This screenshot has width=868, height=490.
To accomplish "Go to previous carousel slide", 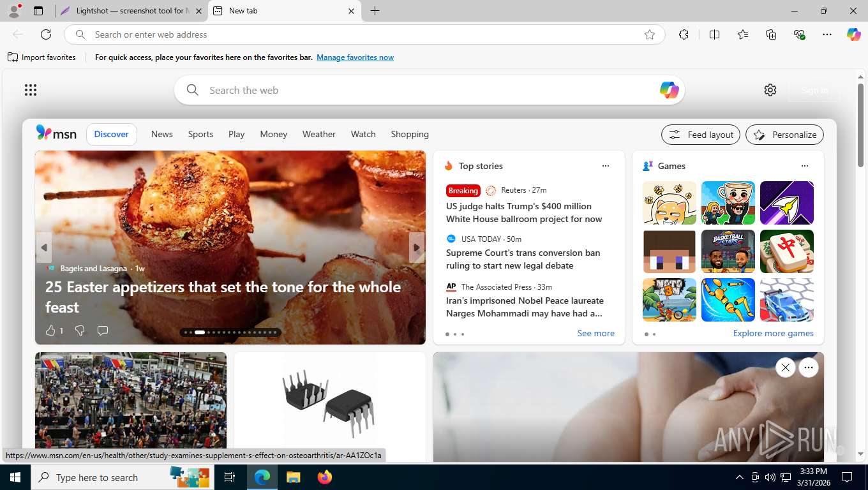I will [43, 248].
